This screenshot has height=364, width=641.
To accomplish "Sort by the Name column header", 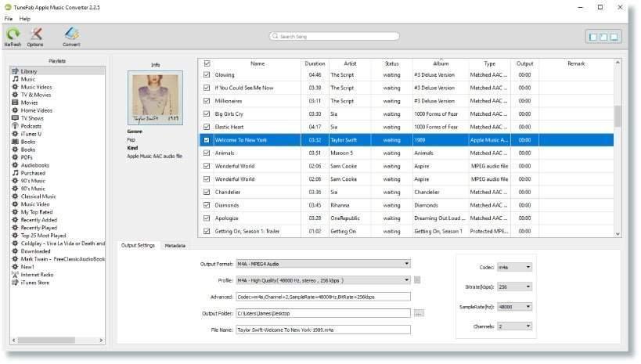I will tap(257, 63).
